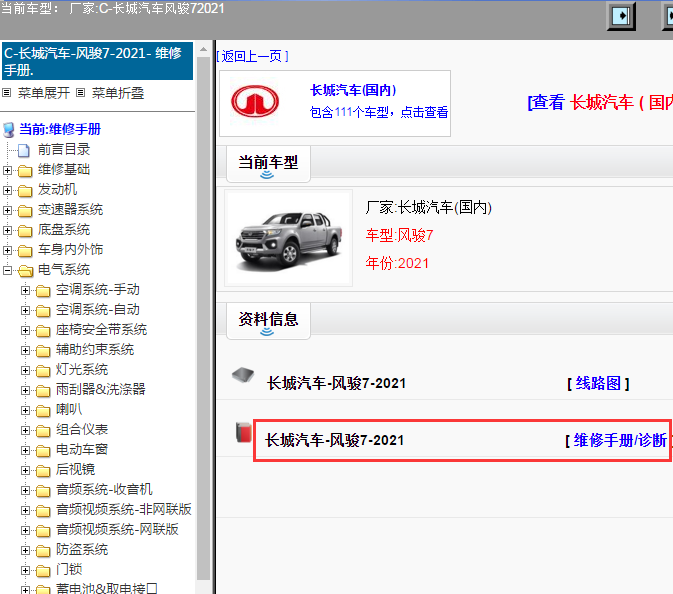Click the 年份:2021 red text
This screenshot has width=673, height=594.
coord(397,263)
